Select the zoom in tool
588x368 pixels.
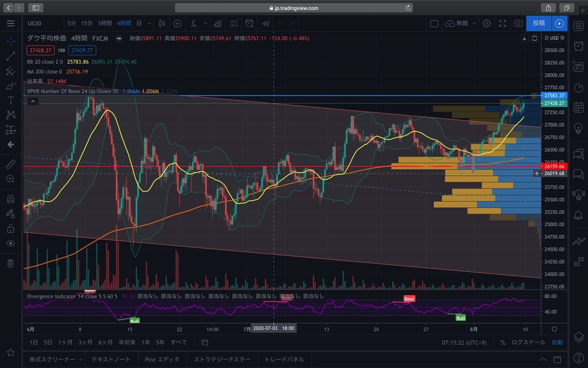11,179
